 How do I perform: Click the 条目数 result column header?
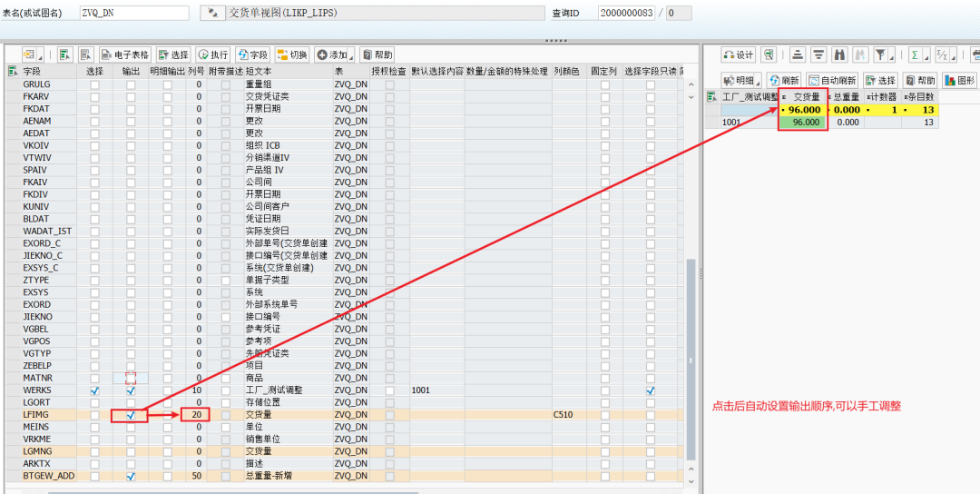pyautogui.click(x=920, y=97)
